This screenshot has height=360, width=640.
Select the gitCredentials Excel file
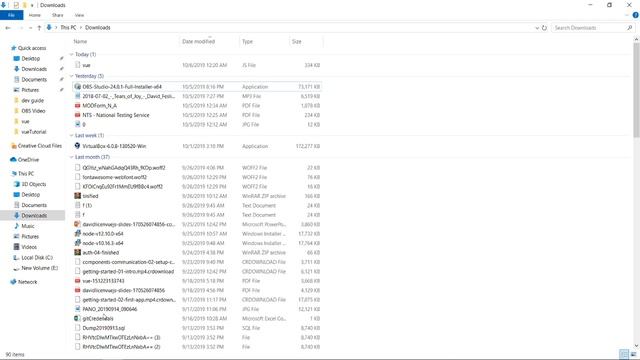[x=98, y=318]
